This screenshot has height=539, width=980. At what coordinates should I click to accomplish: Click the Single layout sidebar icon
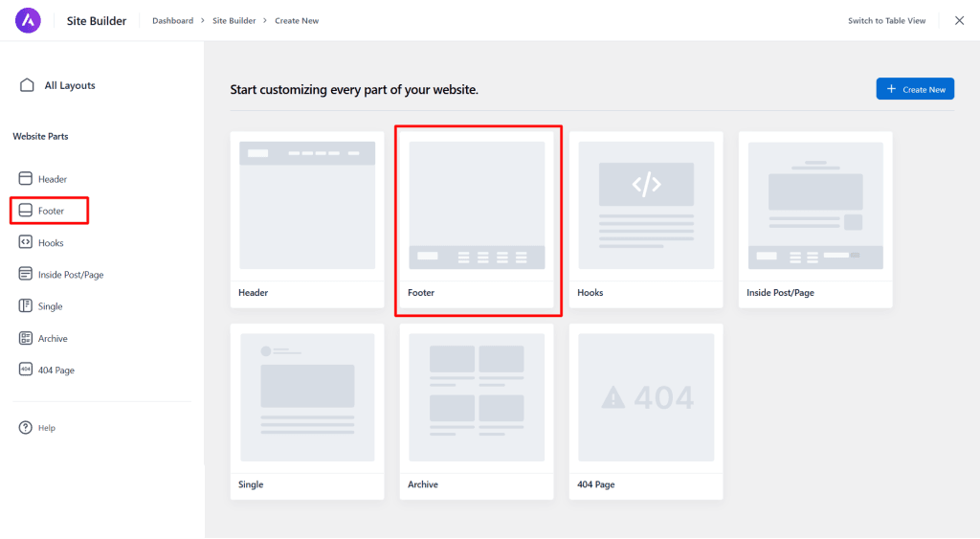pyautogui.click(x=26, y=306)
